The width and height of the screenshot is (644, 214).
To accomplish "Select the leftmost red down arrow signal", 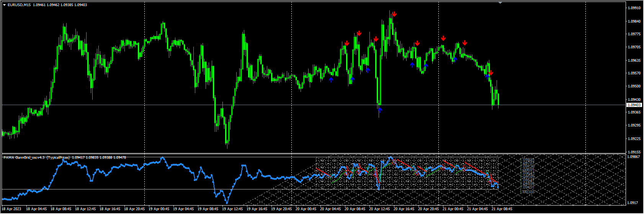I will click(347, 43).
